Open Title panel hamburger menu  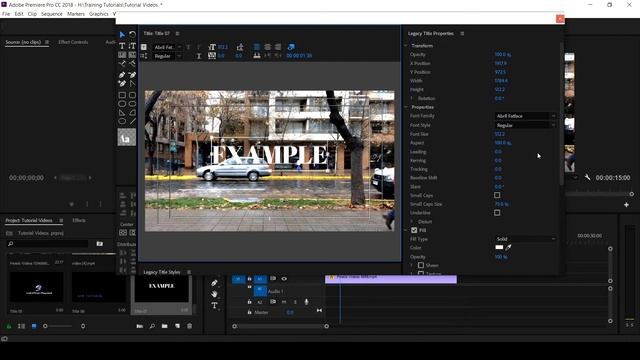[177, 33]
